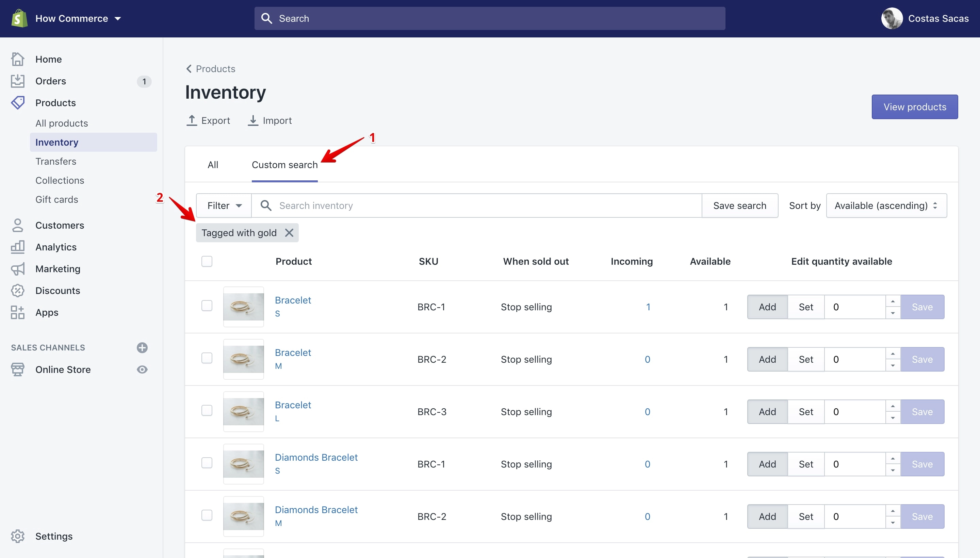The image size is (980, 558).
Task: Click the Marketing megaphone icon
Action: (x=18, y=269)
